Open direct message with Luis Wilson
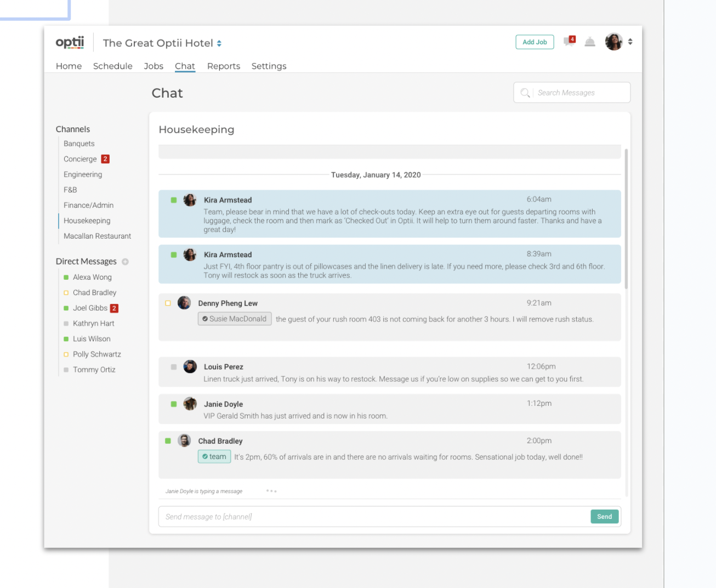 pos(92,339)
